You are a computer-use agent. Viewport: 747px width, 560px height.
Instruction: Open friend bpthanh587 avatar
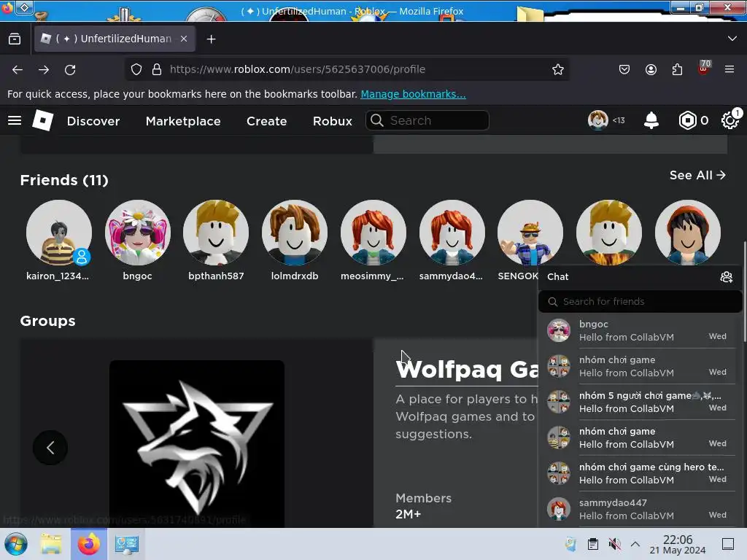pyautogui.click(x=216, y=233)
